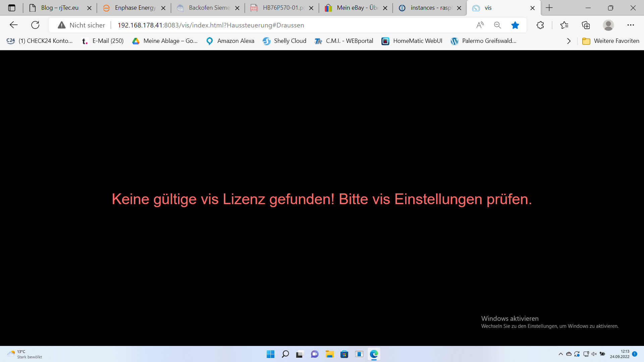
Task: Open the three-dot settings menu
Action: 631,25
